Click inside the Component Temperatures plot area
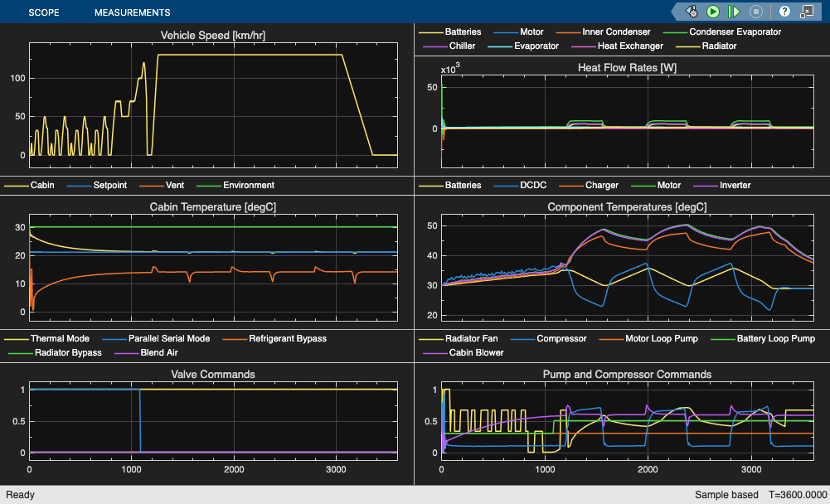The width and height of the screenshot is (830, 504). point(628,268)
